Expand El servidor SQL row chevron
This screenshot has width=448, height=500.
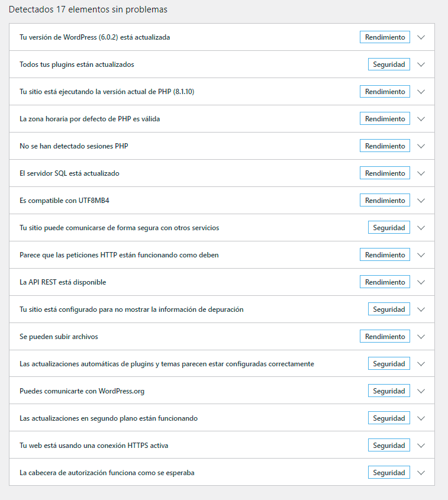421,173
